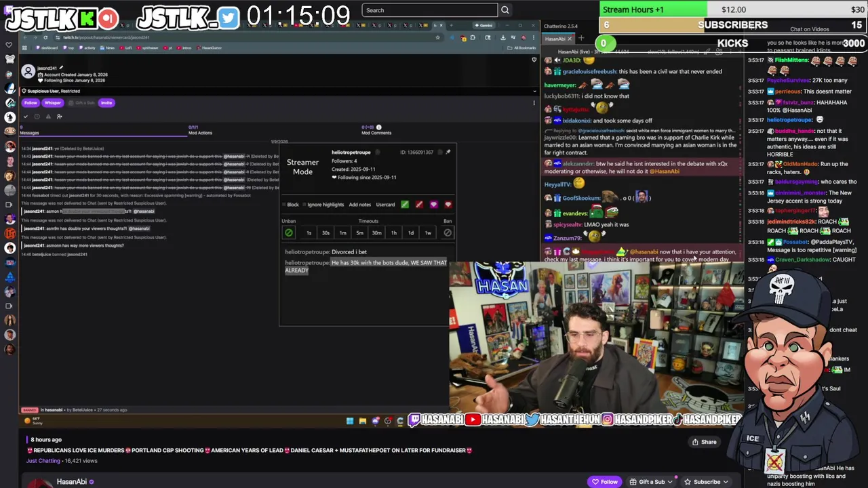Click the warning triangle icon on viewer card
Viewport: 868px width, 488px height.
click(47, 117)
